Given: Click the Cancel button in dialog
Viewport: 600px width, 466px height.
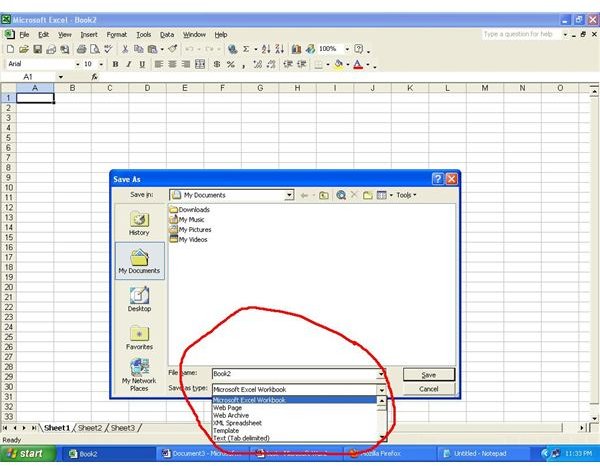Looking at the screenshot, I should (x=429, y=389).
